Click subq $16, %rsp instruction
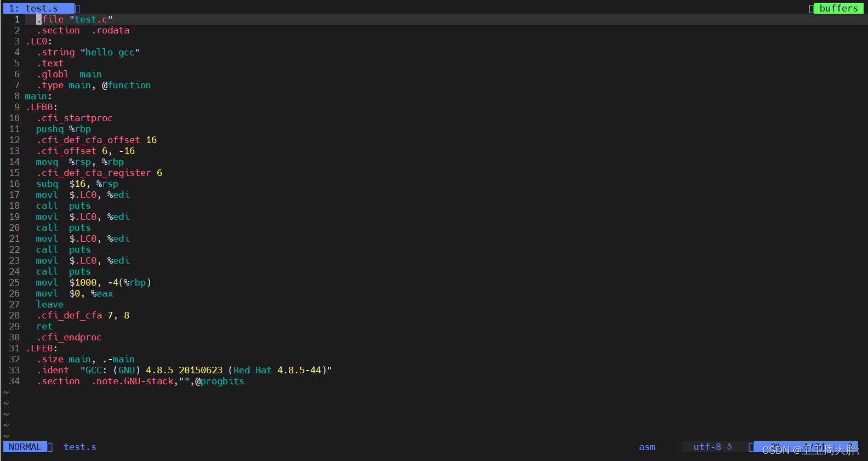 77,184
